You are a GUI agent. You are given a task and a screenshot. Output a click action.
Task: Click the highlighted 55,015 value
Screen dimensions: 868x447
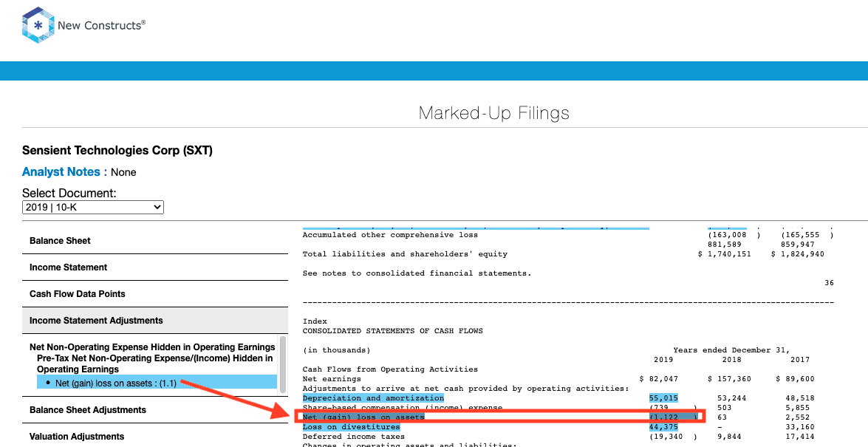[663, 398]
